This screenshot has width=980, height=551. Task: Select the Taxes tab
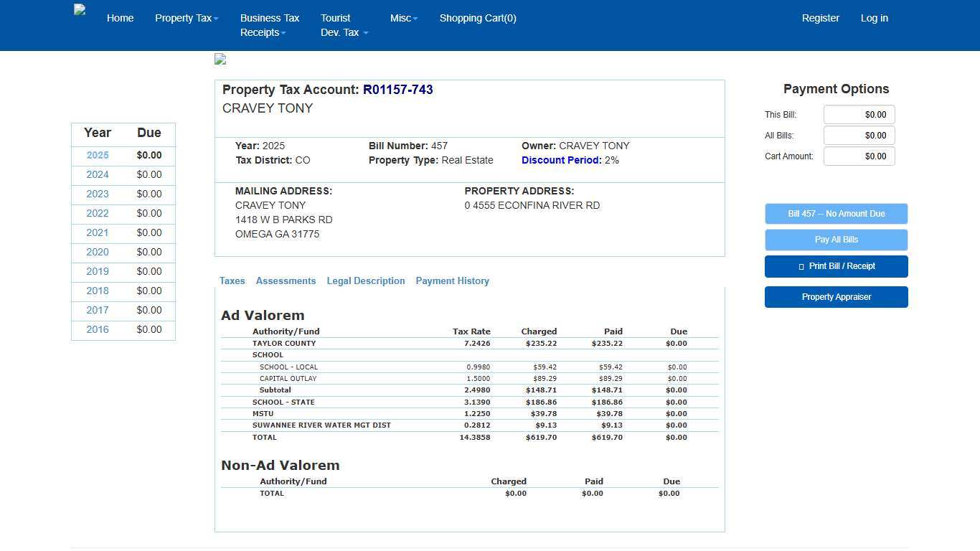(232, 281)
